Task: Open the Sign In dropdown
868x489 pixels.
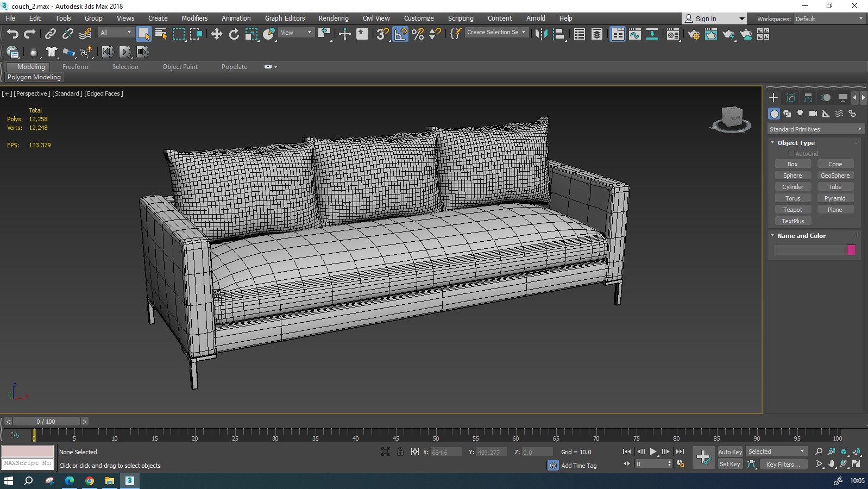Action: 714,18
